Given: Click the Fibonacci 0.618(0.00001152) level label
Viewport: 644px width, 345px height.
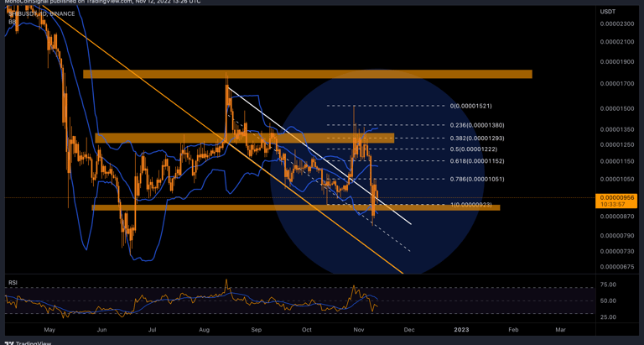Looking at the screenshot, I should pos(477,161).
